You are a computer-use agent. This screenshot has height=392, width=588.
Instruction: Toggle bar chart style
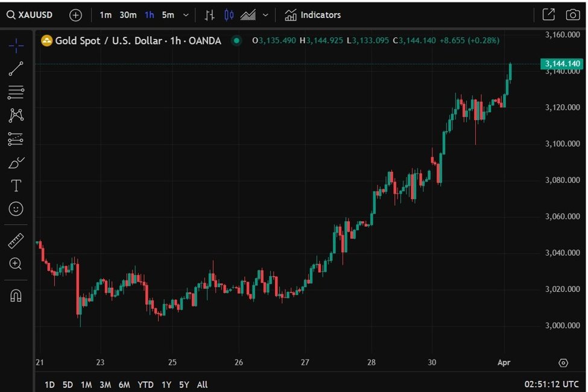coord(209,14)
